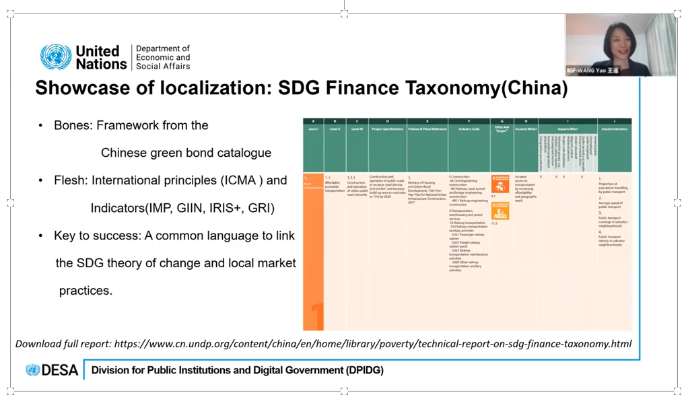The height and width of the screenshot is (402, 693).
Task: Select the Bones framework bullet text
Action: point(162,139)
